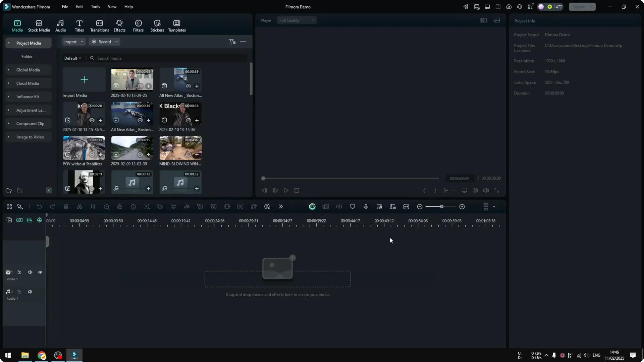Hide the Video 1 track with eye toggle
The height and width of the screenshot is (362, 644).
tap(40, 272)
